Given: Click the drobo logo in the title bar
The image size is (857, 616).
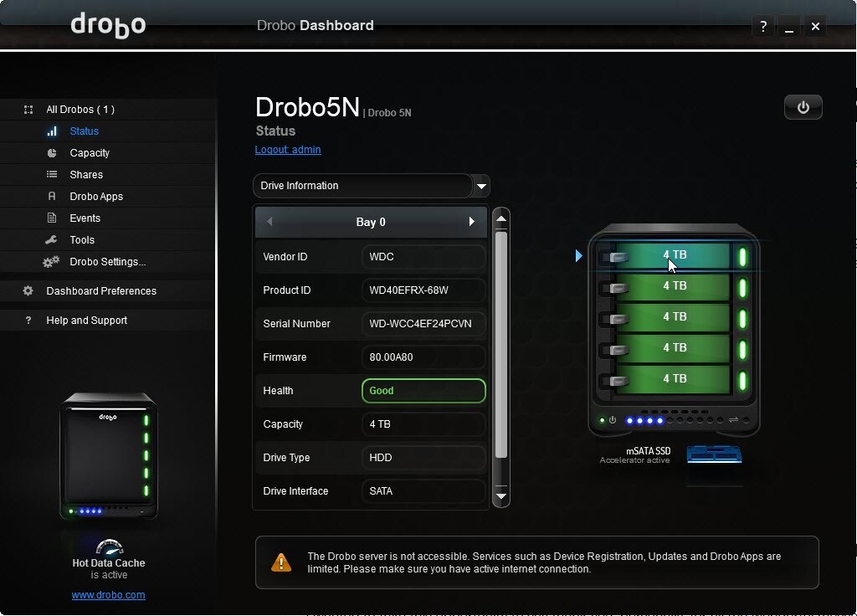Looking at the screenshot, I should (x=108, y=25).
